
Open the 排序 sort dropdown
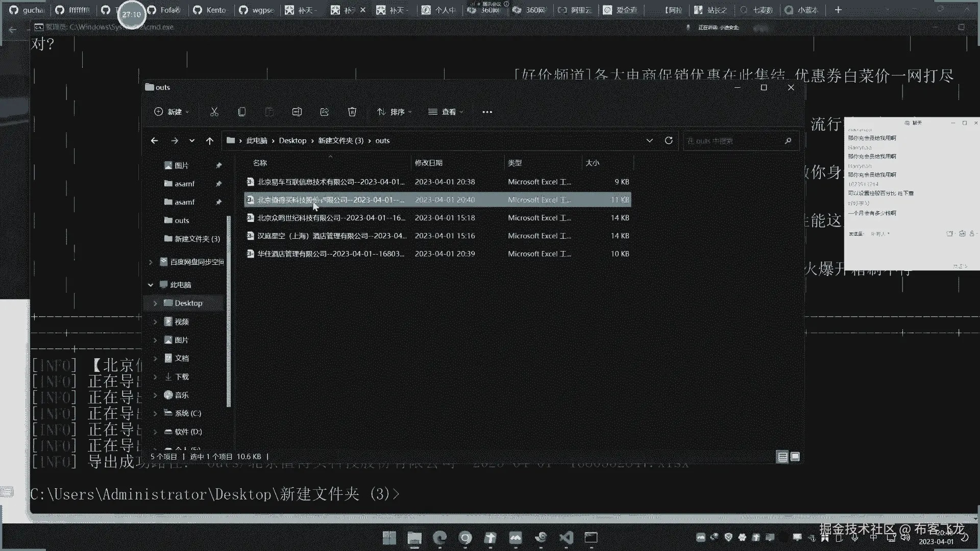(x=394, y=112)
